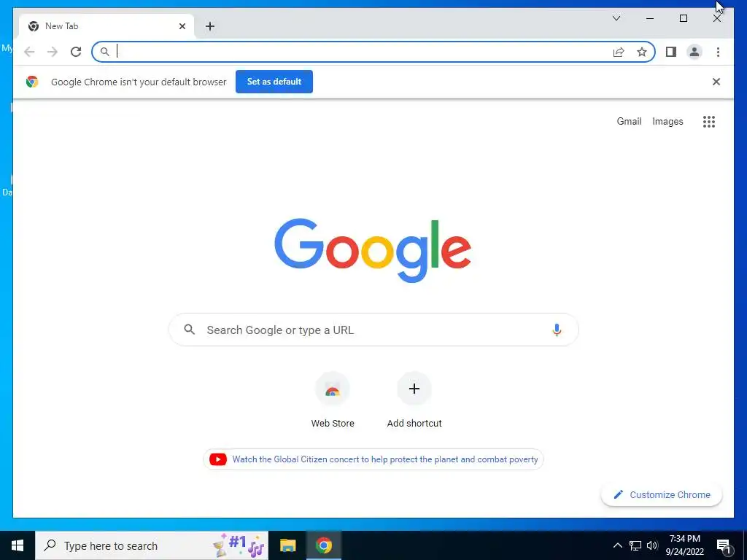Open the Gmail link
The height and width of the screenshot is (560, 747).
(629, 122)
